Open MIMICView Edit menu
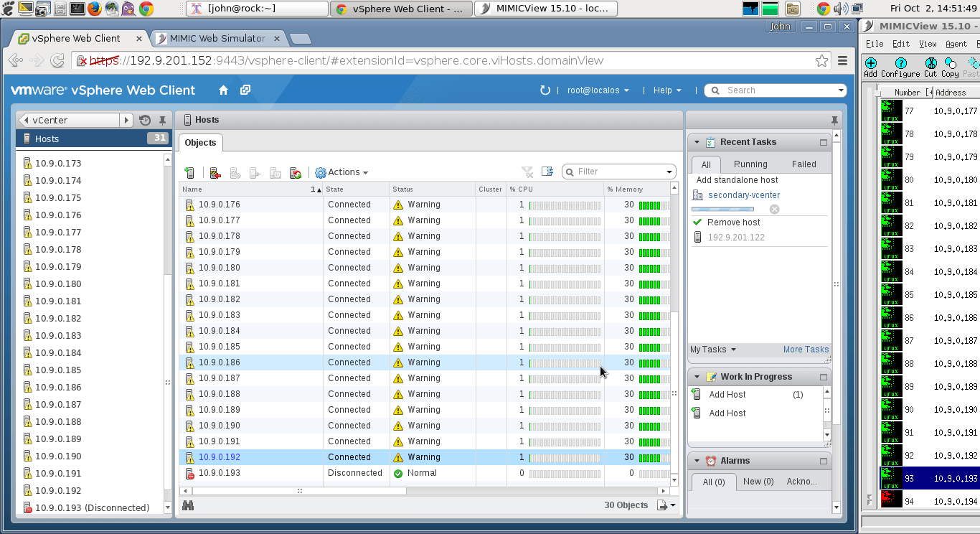 click(x=901, y=44)
